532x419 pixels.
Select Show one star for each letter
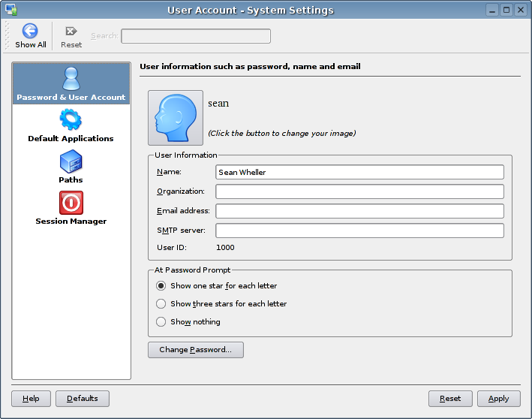point(161,285)
